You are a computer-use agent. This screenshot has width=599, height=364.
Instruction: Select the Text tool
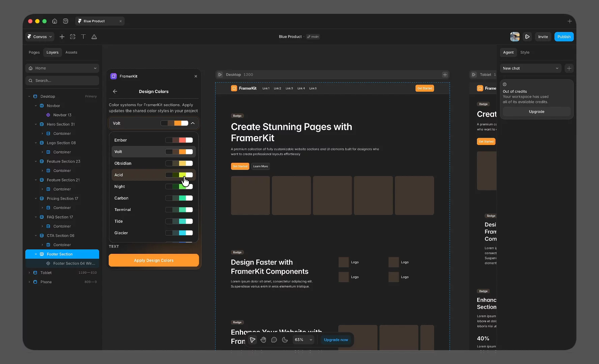pos(83,37)
